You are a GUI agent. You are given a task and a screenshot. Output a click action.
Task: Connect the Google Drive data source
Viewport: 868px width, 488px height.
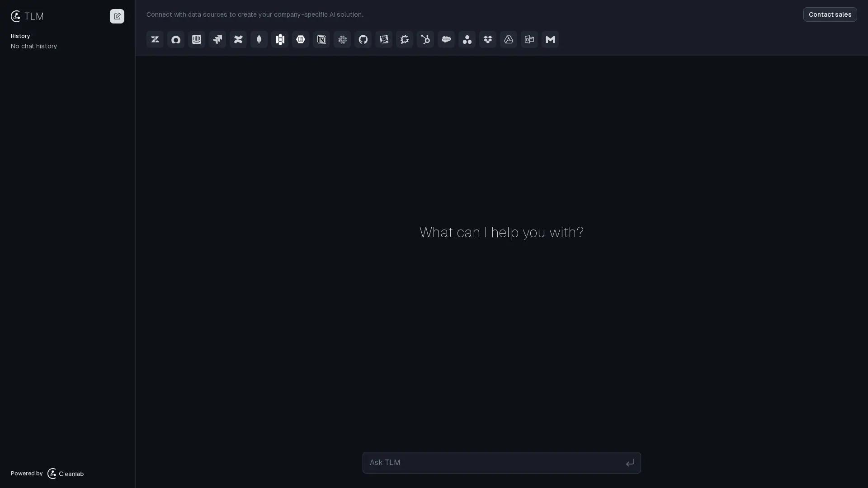(509, 39)
